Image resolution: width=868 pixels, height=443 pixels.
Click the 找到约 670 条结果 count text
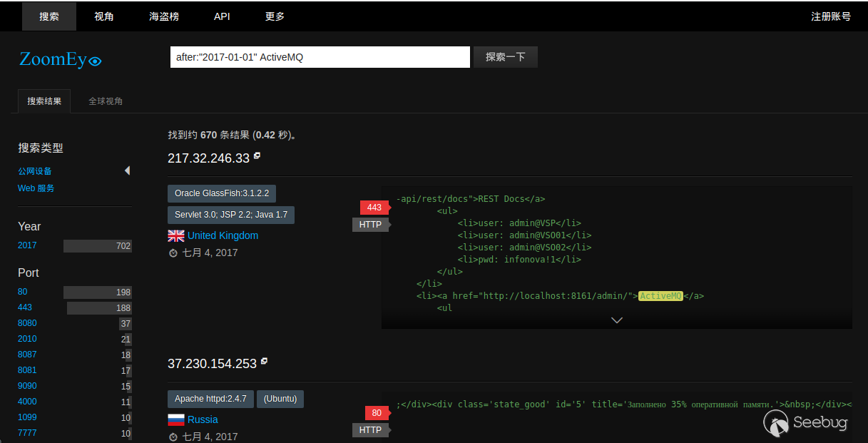point(233,135)
